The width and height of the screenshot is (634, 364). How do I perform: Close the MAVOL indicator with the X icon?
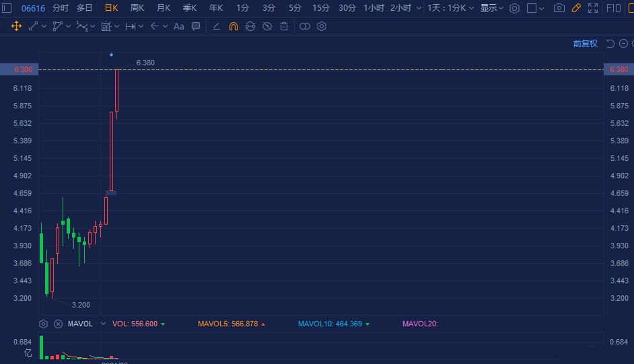click(x=58, y=324)
